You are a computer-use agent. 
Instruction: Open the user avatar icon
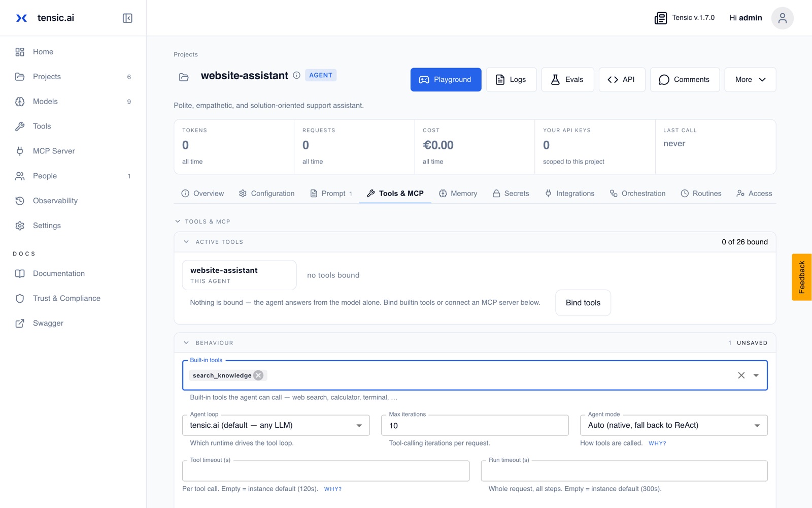pyautogui.click(x=782, y=18)
